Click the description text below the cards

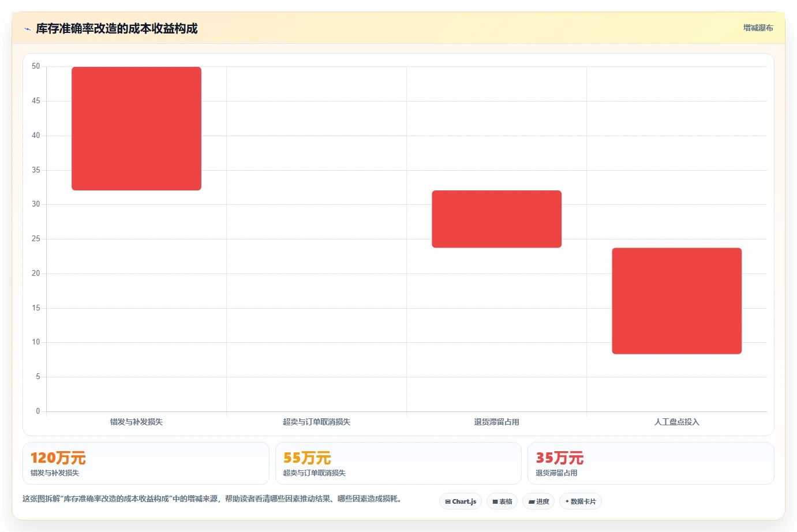(212, 499)
